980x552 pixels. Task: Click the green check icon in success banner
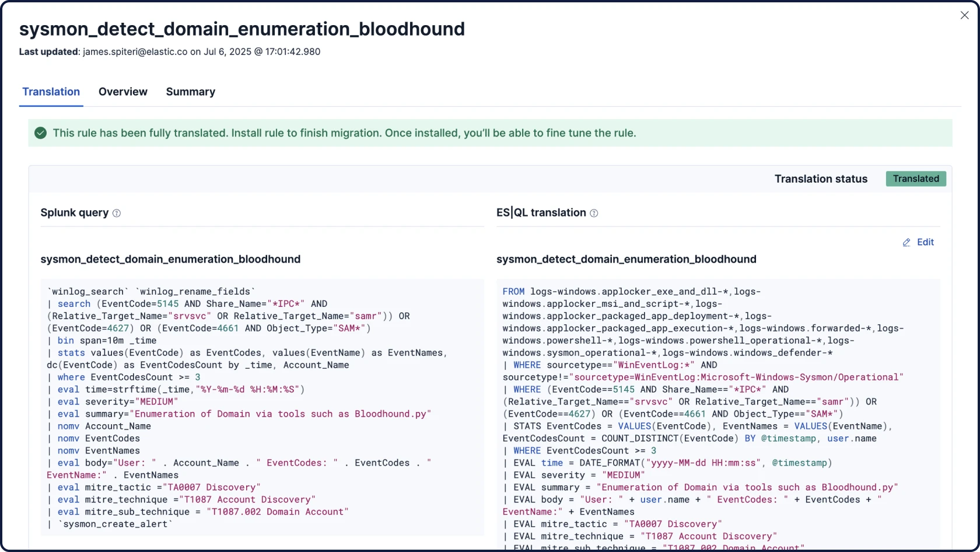[40, 133]
